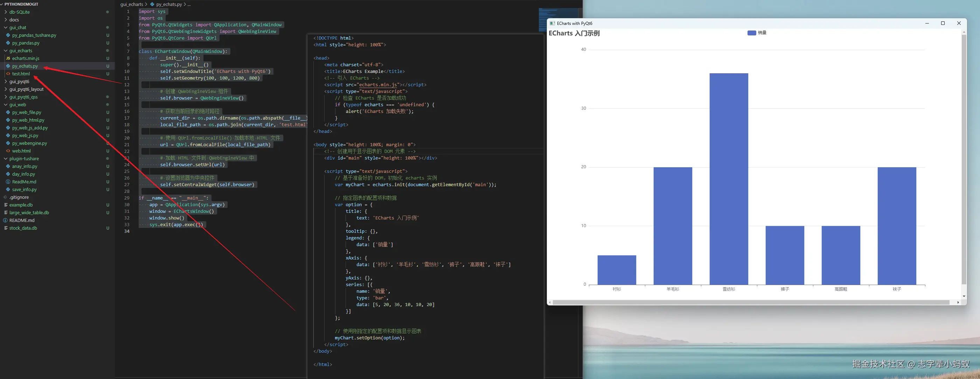The width and height of the screenshot is (980, 379).
Task: Select py_echats.py in the file explorer
Action: (25, 66)
